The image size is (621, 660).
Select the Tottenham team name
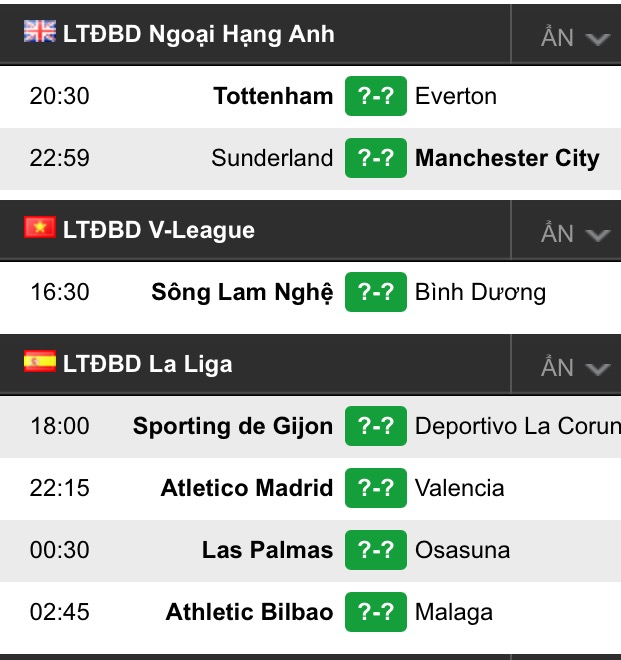pyautogui.click(x=273, y=96)
